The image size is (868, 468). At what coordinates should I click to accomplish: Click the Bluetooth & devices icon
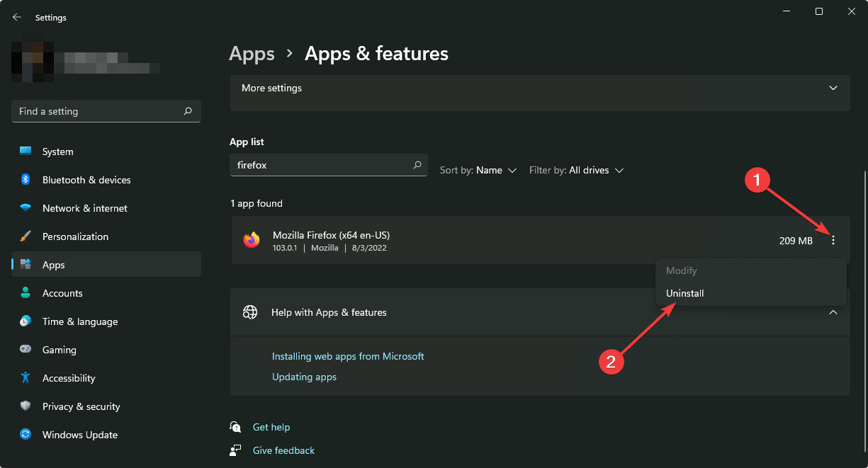point(26,180)
